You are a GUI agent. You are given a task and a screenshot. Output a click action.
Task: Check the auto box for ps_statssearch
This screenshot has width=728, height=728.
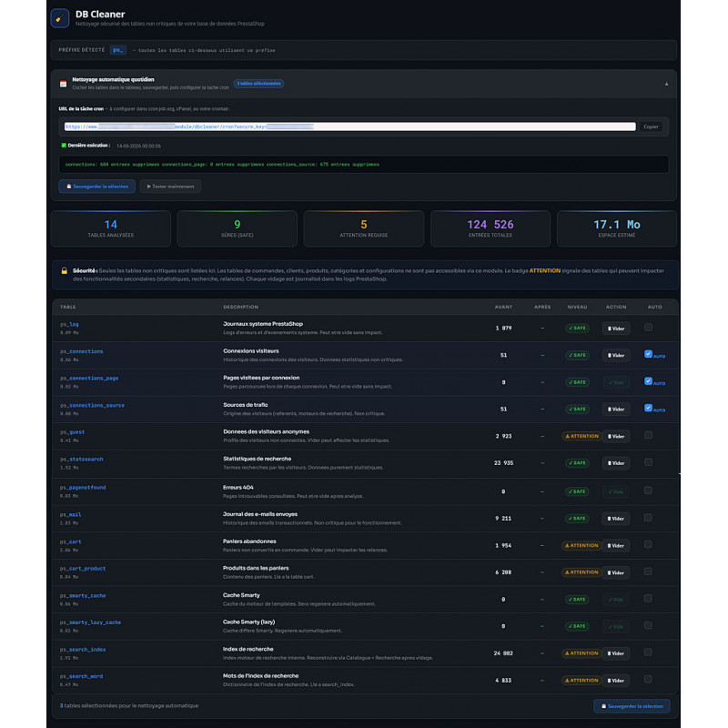tap(648, 462)
